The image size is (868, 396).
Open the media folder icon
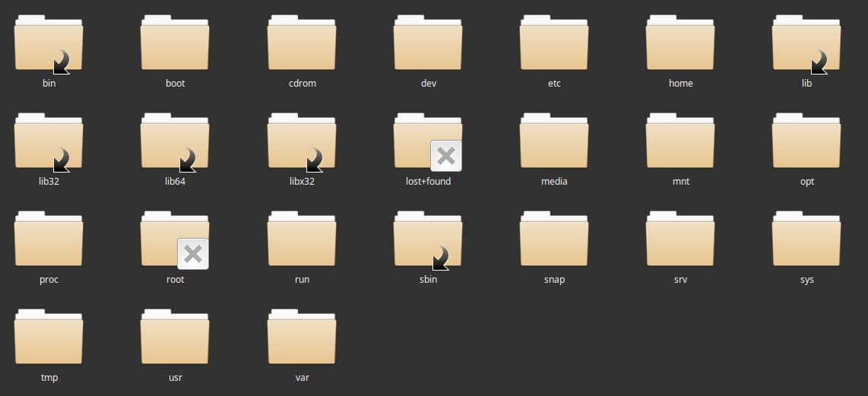pyautogui.click(x=554, y=141)
